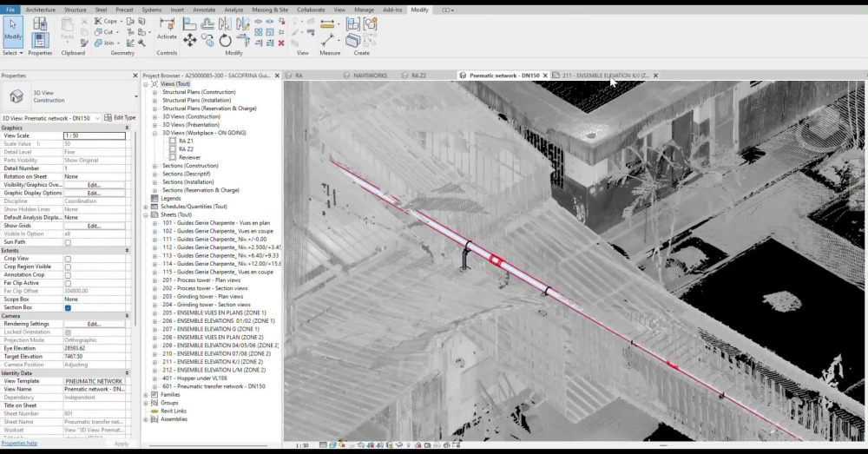Open the Select panel dropdown

click(13, 53)
